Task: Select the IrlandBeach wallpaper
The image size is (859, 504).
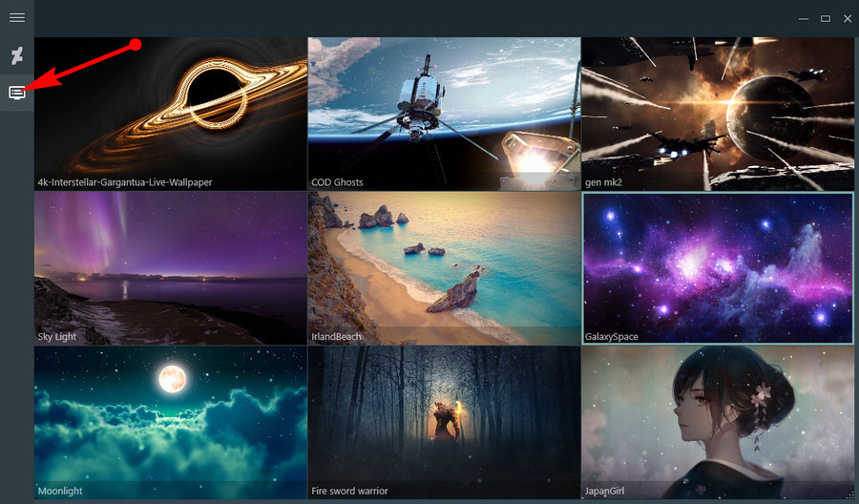Action: coord(444,268)
